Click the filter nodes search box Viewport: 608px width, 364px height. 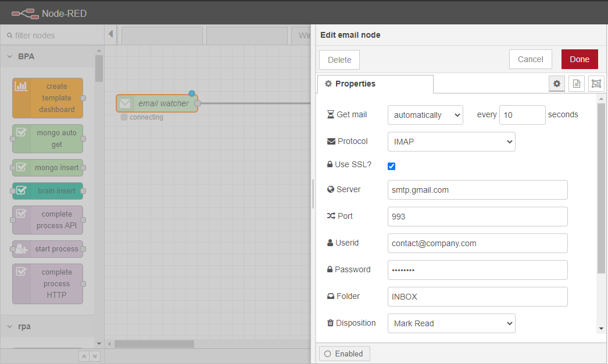pyautogui.click(x=52, y=35)
